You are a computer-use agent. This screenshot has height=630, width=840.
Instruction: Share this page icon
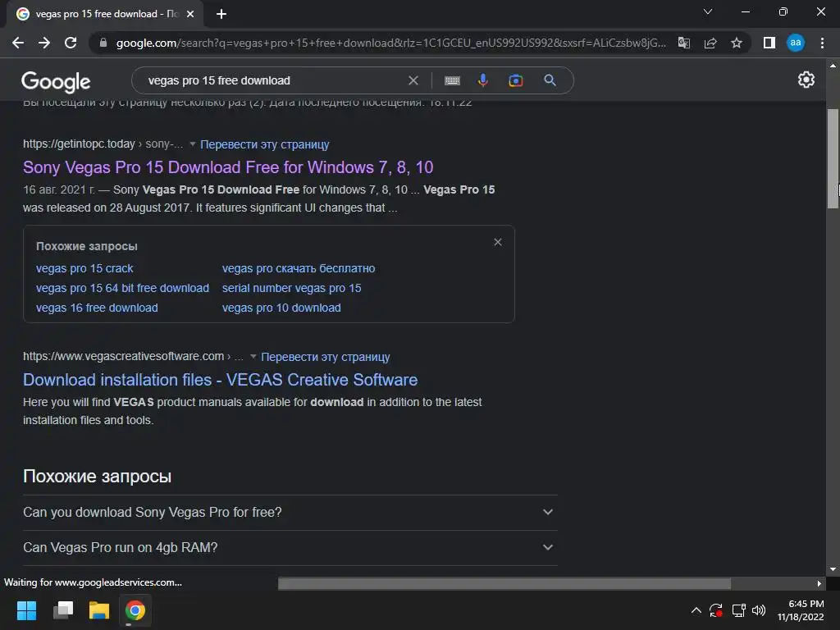[x=710, y=43]
